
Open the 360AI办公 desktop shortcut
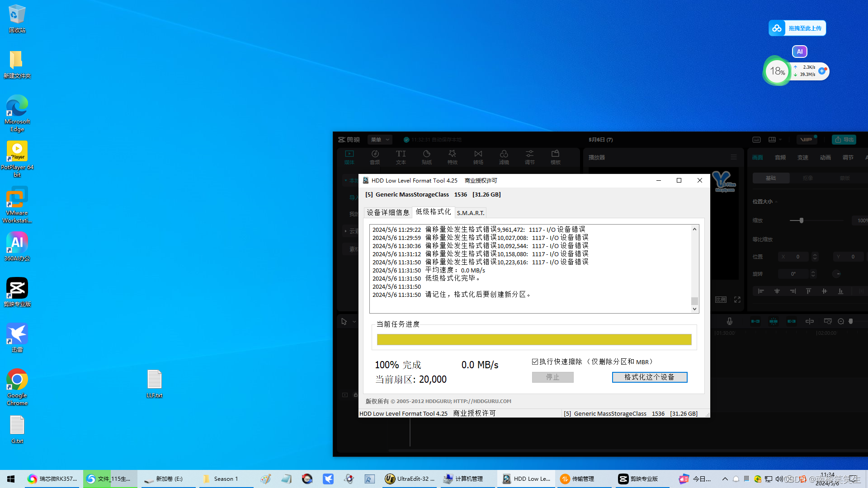17,244
